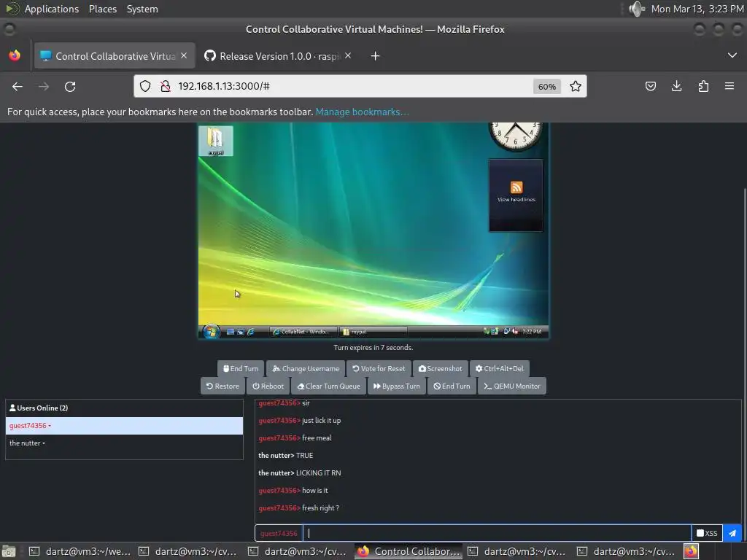Open the extensions puzzle icon
The width and height of the screenshot is (747, 560).
[x=703, y=86]
